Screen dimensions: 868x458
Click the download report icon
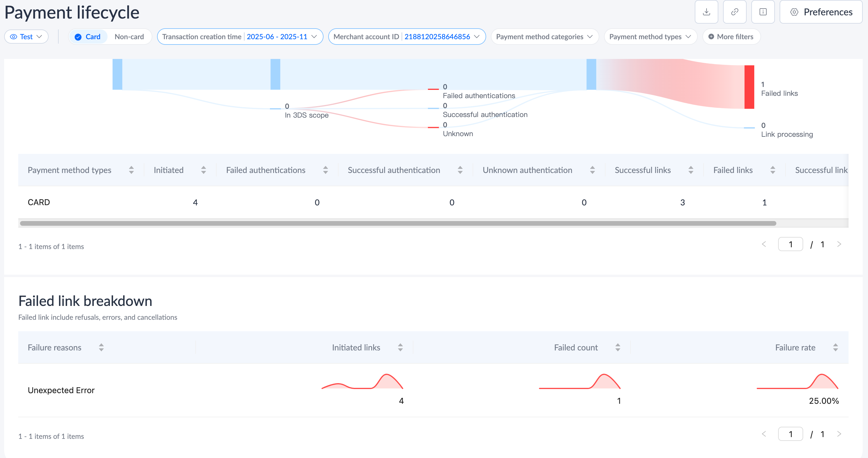coord(706,12)
